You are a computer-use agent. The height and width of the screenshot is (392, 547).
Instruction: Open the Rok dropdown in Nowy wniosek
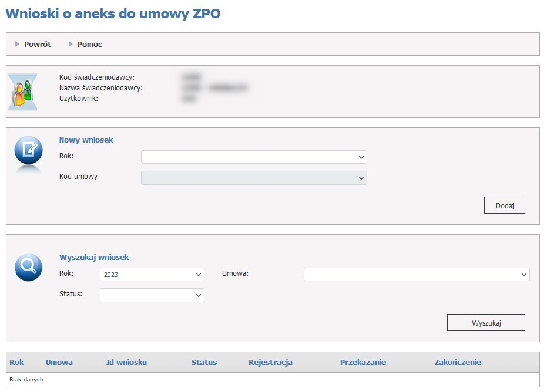pyautogui.click(x=254, y=157)
